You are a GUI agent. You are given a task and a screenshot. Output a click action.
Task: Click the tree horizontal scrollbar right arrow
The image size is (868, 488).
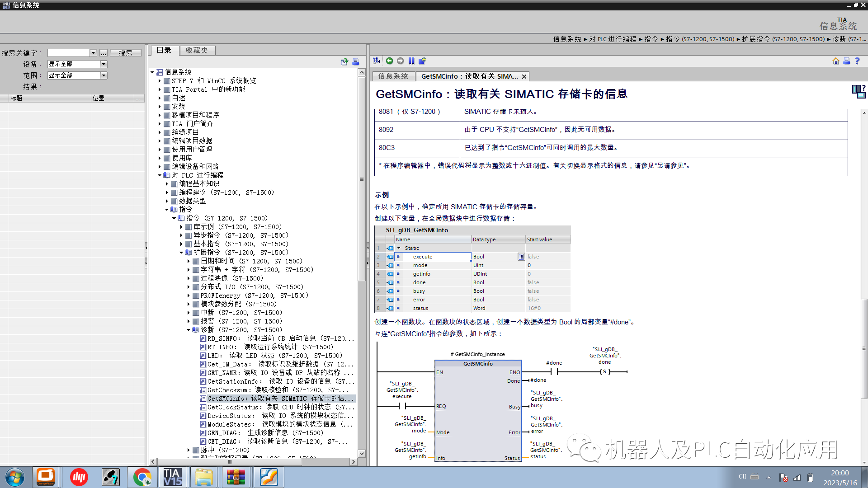tap(353, 462)
